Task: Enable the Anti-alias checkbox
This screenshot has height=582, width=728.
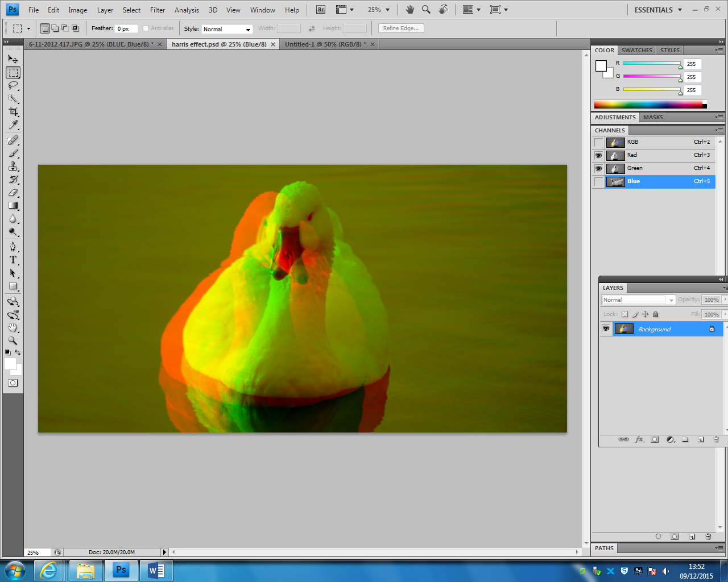Action: click(146, 28)
